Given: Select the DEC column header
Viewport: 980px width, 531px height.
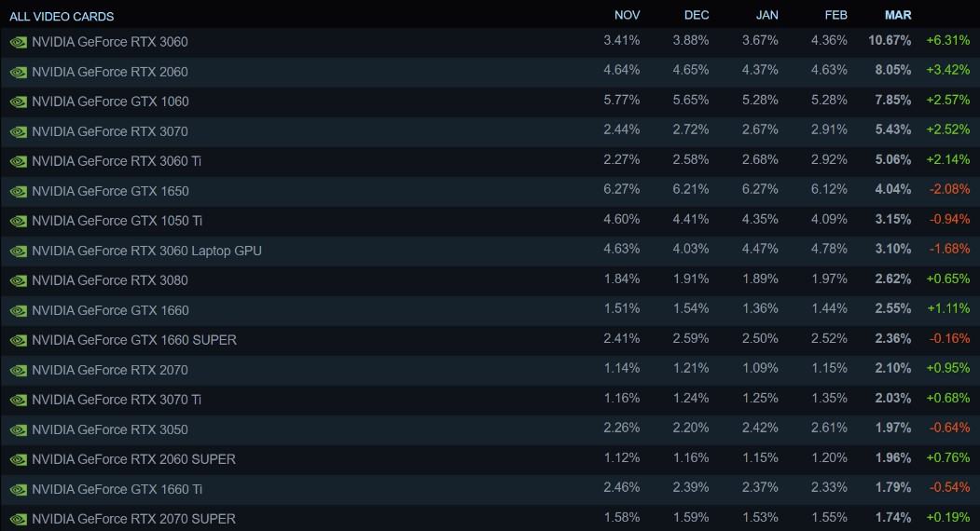Looking at the screenshot, I should pos(697,15).
